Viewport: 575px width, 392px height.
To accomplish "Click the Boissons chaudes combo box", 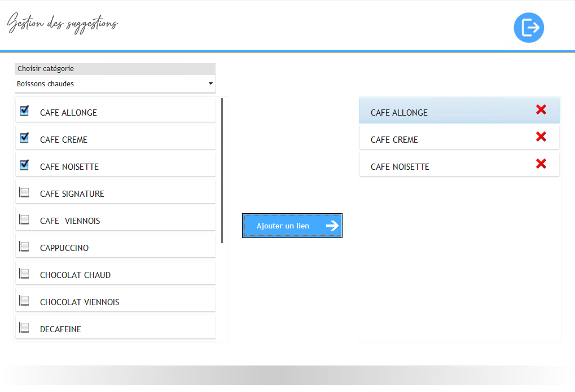I will [x=113, y=84].
